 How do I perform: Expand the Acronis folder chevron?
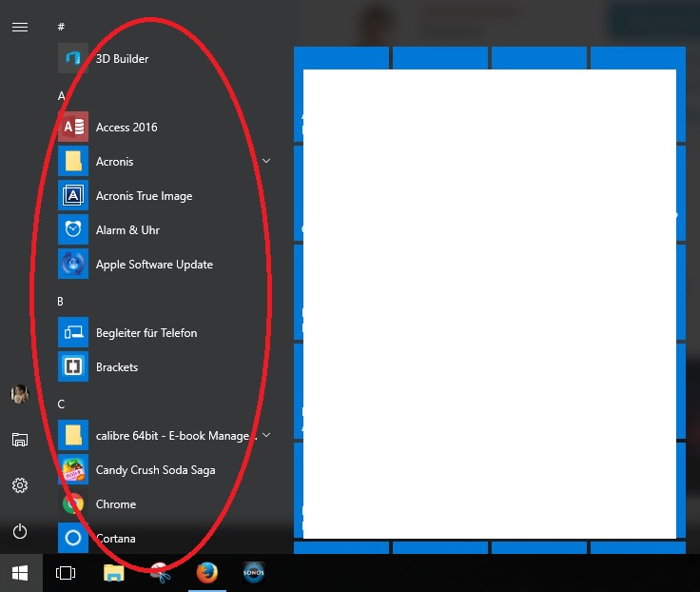click(266, 161)
